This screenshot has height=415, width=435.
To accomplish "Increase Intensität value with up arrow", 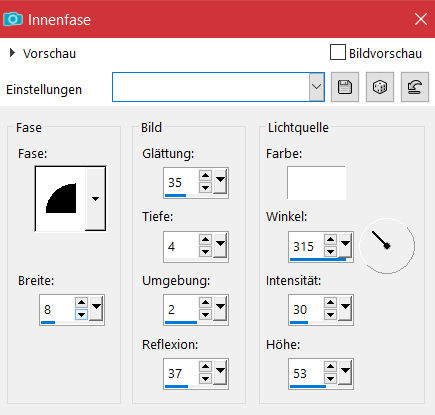I will (330, 302).
